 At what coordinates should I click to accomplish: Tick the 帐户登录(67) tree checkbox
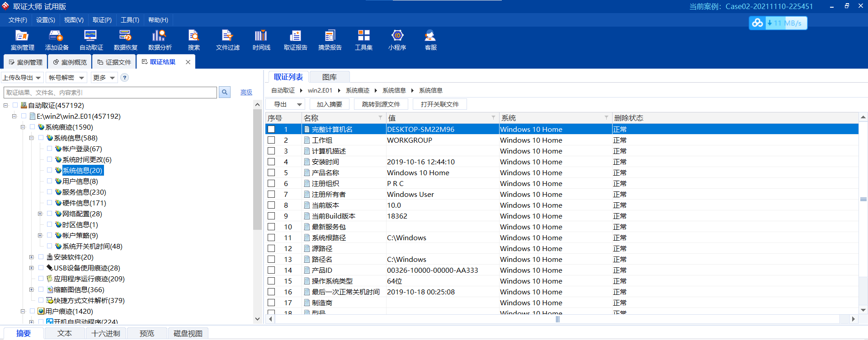pos(49,149)
